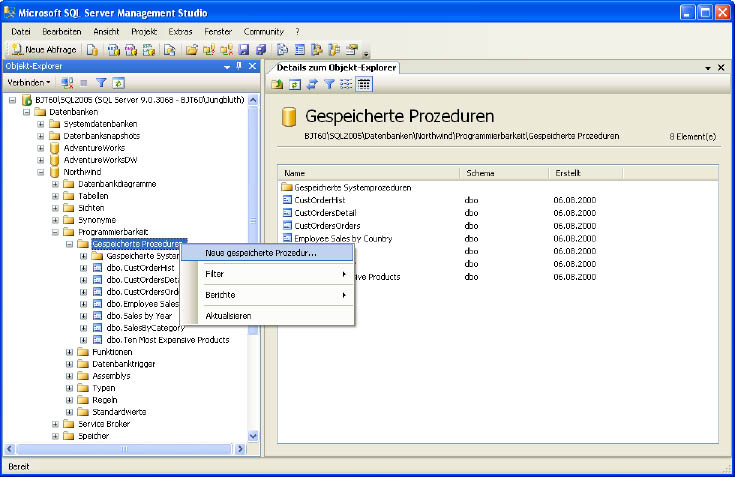Open the Extras menu
Viewport: 735px width, 477px height.
[180, 31]
